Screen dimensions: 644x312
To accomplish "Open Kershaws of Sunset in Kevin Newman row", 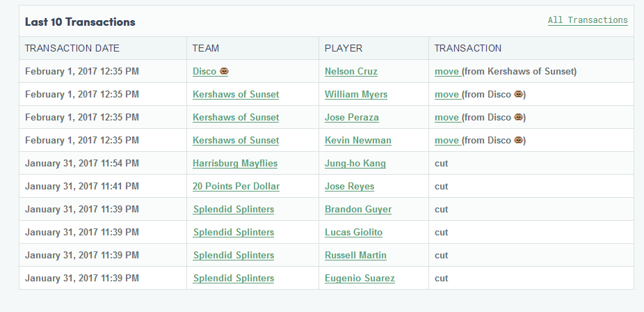I will click(x=236, y=141).
